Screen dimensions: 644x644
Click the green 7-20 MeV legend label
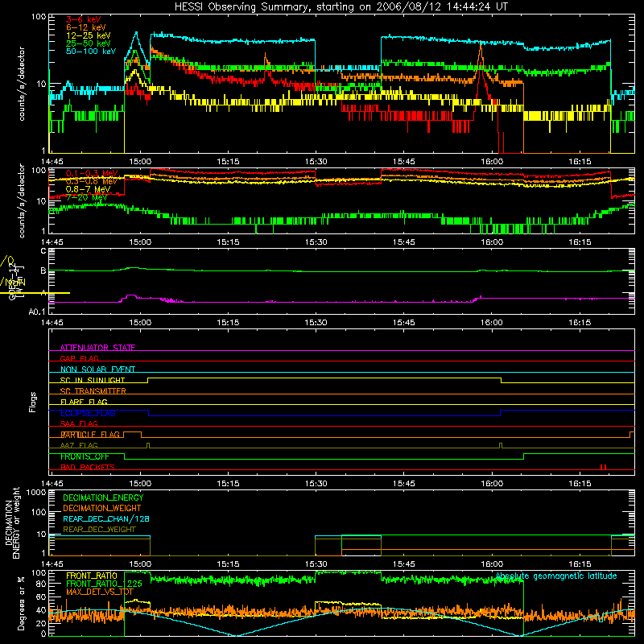(86, 197)
